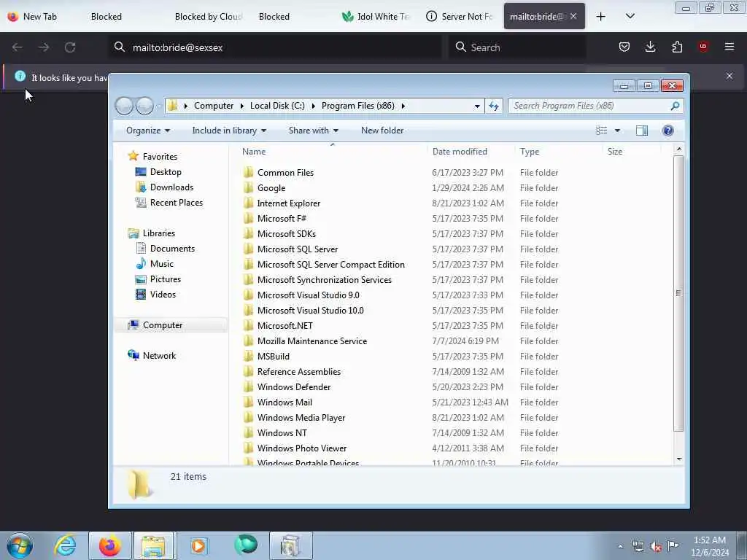
Task: Open the address bar history dropdown
Action: coord(477,106)
